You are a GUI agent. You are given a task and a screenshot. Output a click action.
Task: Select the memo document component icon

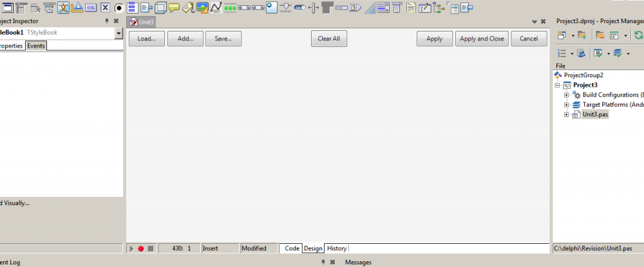(x=411, y=7)
